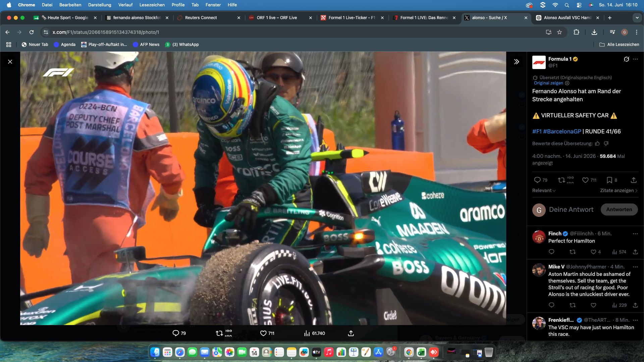Click the 'Antworten' button

(x=619, y=209)
